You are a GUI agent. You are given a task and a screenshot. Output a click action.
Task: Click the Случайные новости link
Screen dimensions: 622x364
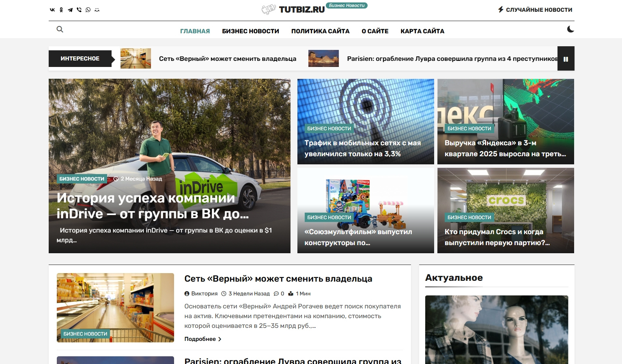point(535,10)
